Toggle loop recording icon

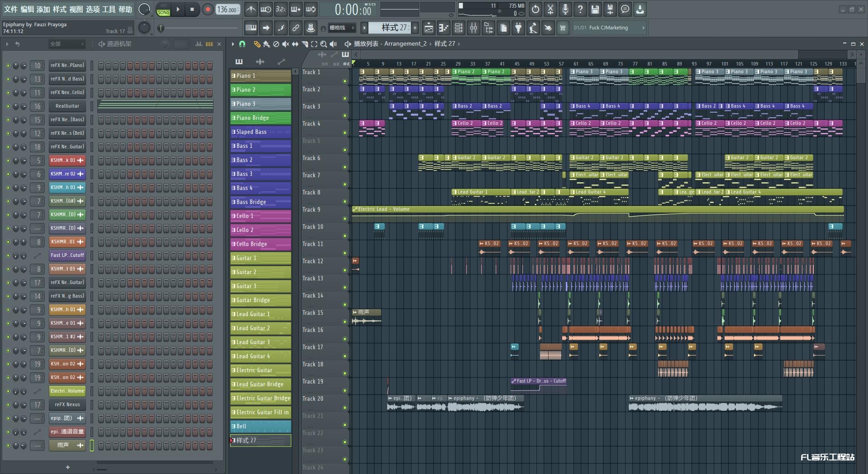(x=311, y=9)
